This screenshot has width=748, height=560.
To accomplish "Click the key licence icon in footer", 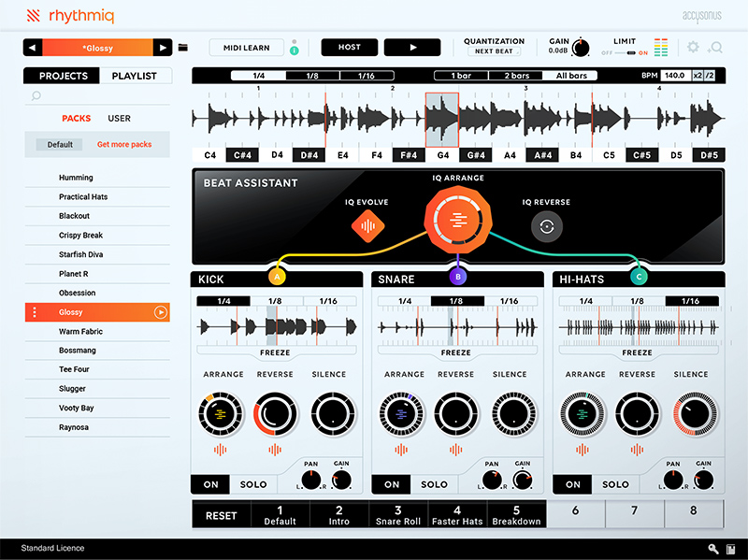I will (713, 549).
